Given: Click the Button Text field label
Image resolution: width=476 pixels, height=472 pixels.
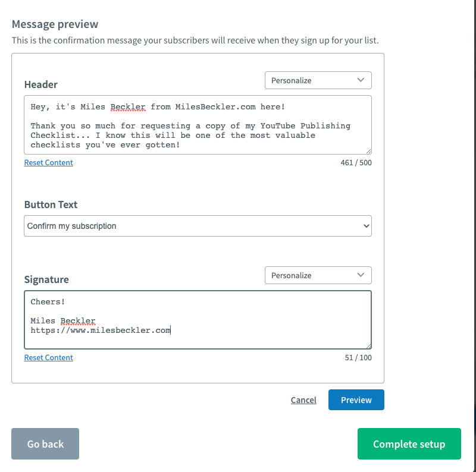Looking at the screenshot, I should 51,204.
